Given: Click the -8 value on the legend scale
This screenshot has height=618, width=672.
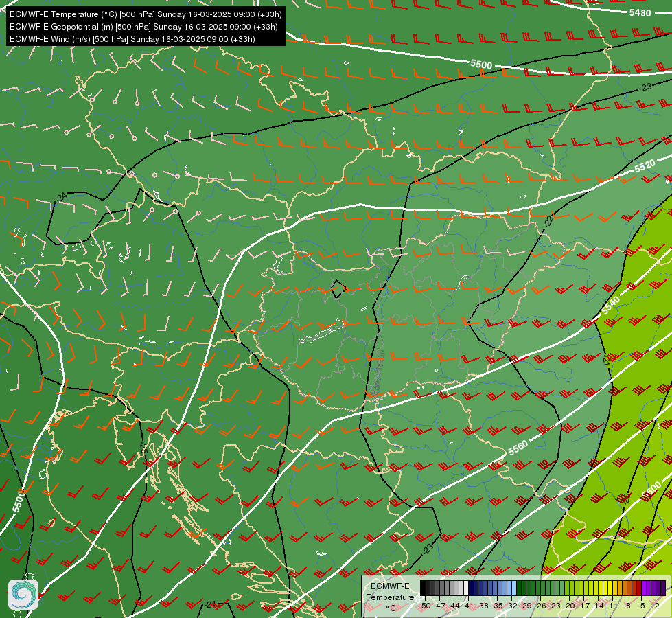Looking at the screenshot, I should point(627,606).
